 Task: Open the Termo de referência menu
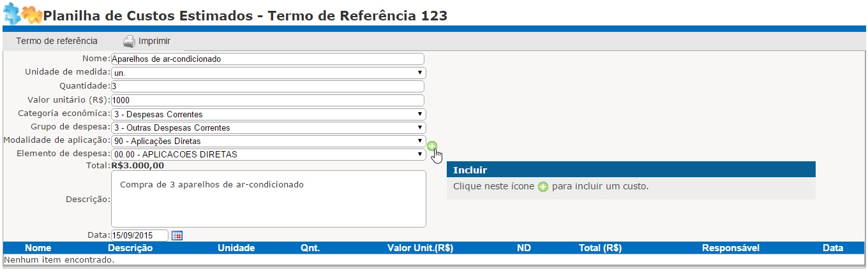point(57,41)
